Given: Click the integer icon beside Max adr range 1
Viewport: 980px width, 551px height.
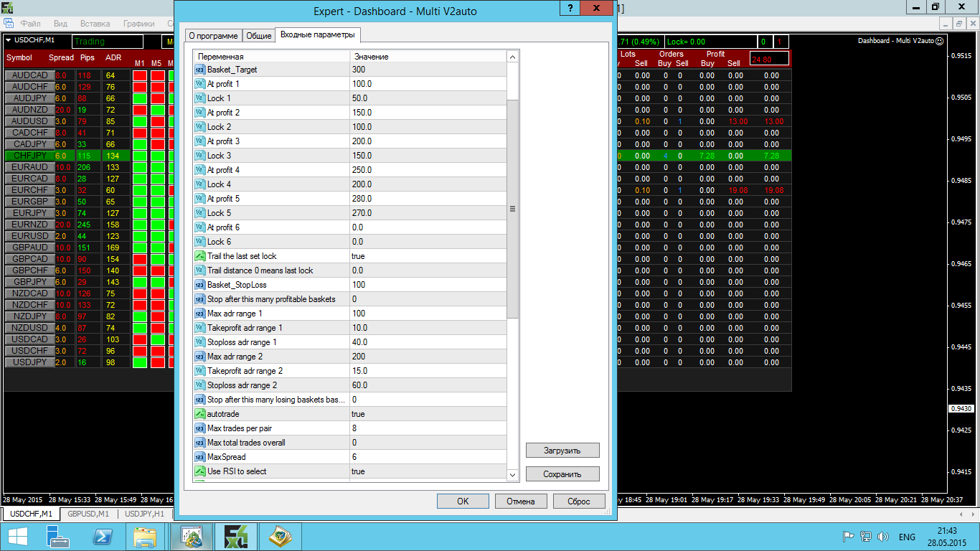Looking at the screenshot, I should point(200,314).
